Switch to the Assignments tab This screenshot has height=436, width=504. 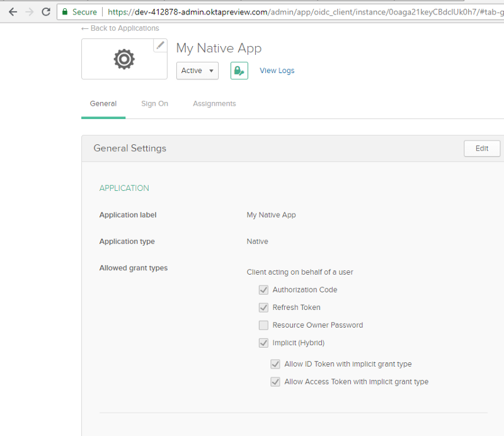pos(214,103)
